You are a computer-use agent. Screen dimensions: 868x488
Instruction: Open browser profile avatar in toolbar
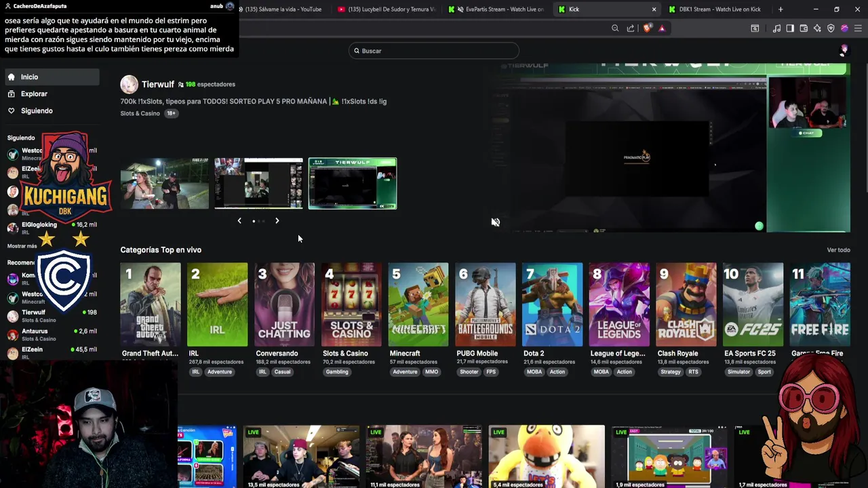coord(844,28)
